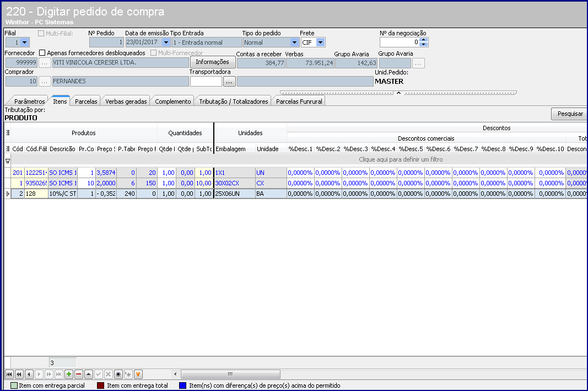Screen dimensions: 588x391
Task: Click the edit record up-triangle icon
Action: point(89,374)
